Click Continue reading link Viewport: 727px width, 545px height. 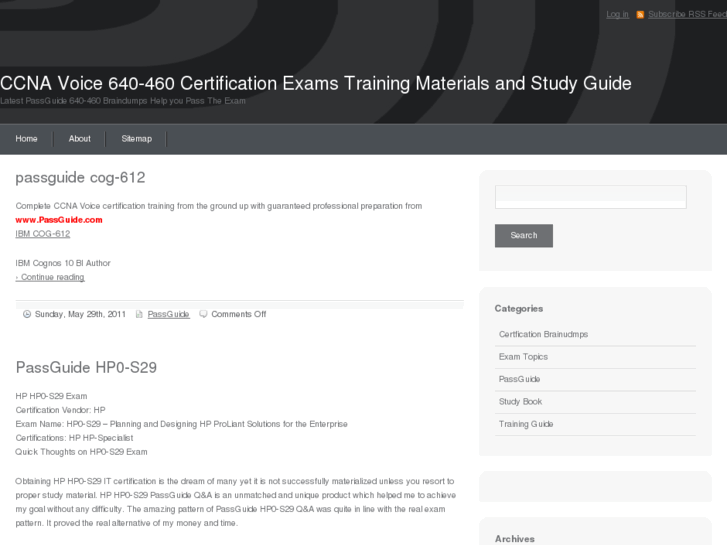coord(50,277)
